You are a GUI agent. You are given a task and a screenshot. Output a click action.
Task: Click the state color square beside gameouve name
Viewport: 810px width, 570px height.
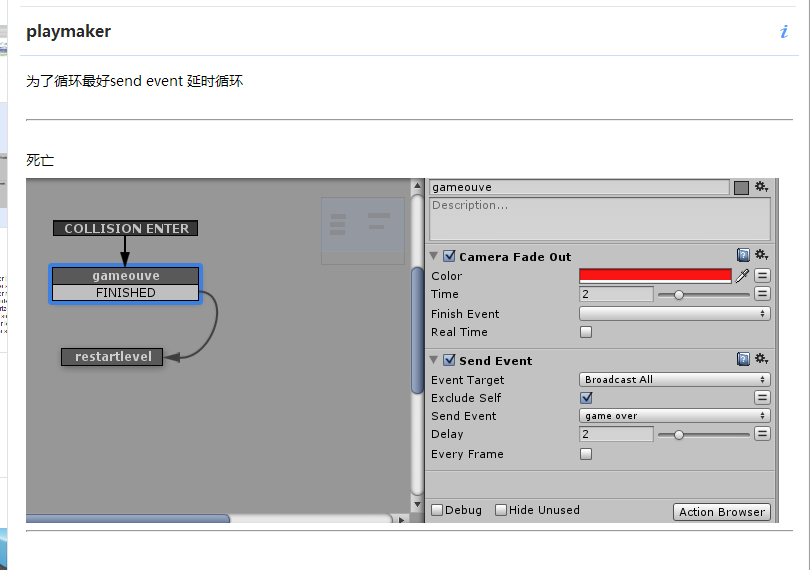pyautogui.click(x=741, y=188)
